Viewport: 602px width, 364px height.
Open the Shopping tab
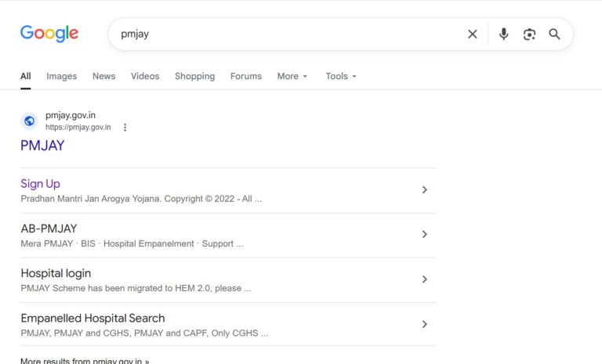pyautogui.click(x=194, y=76)
